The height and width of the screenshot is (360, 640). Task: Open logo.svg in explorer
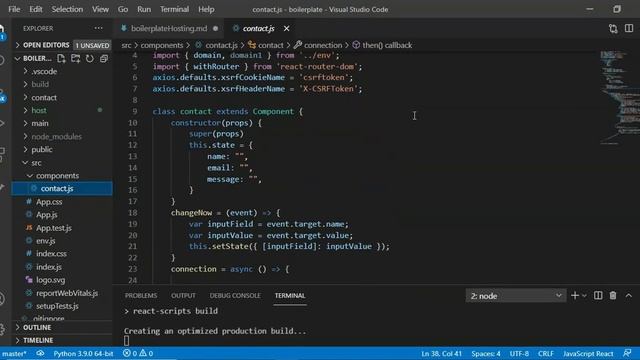tap(50, 280)
